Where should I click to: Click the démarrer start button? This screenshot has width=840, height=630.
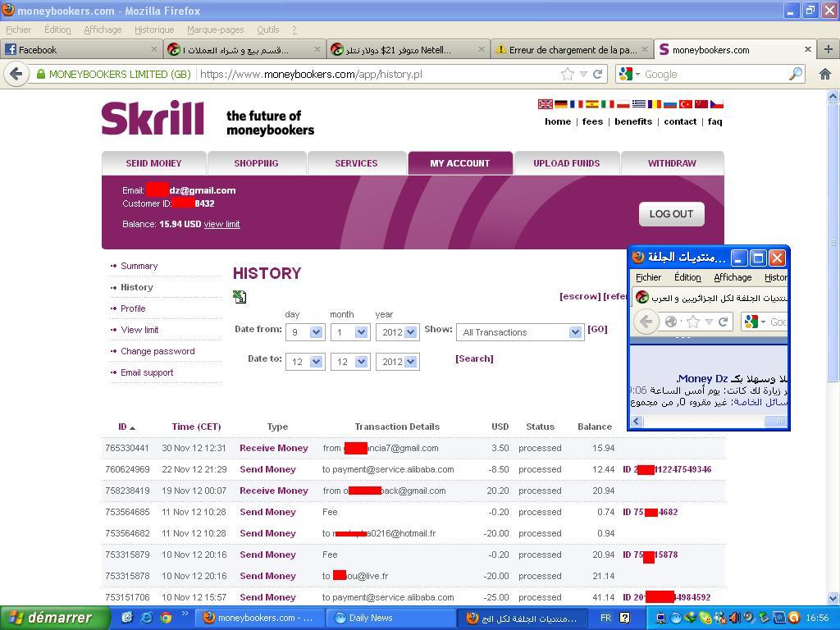tap(55, 618)
